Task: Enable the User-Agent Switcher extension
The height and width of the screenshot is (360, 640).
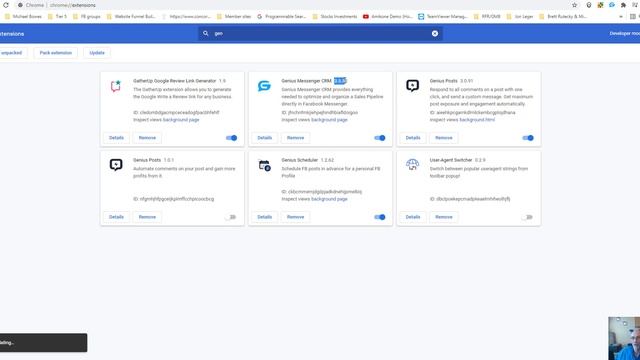Action: click(x=527, y=217)
